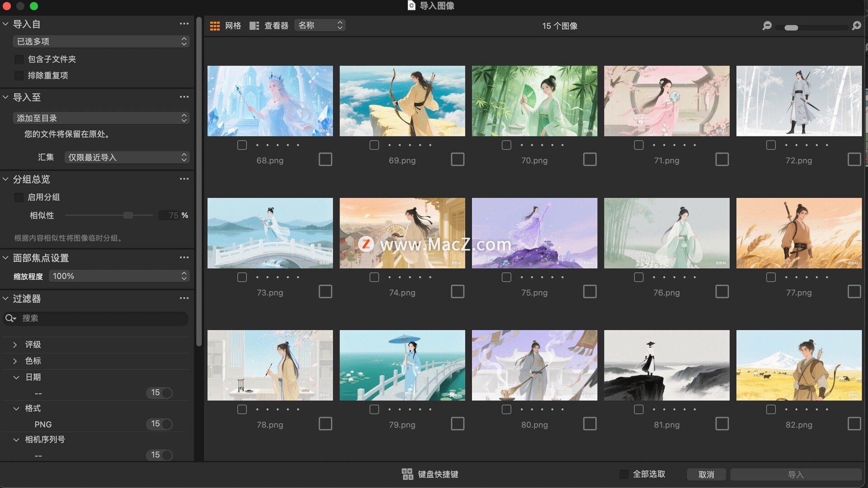Click the thumbnail size slider handle
This screenshot has height=488, width=868.
[791, 28]
